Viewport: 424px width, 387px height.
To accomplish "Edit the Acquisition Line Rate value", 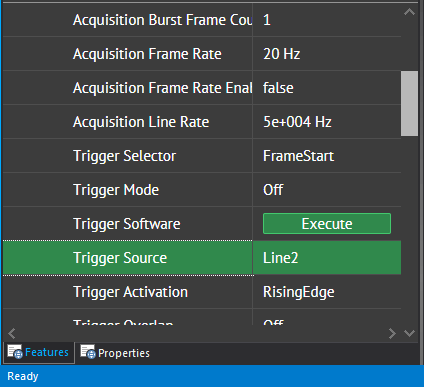I will [x=327, y=122].
